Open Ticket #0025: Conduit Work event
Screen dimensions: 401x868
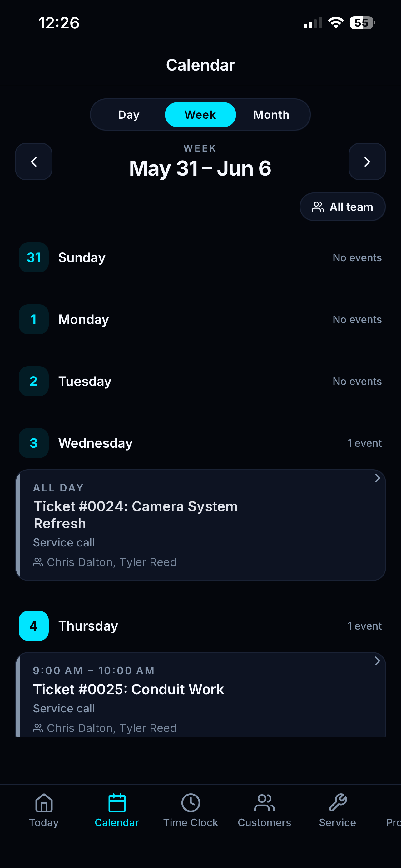(200, 695)
